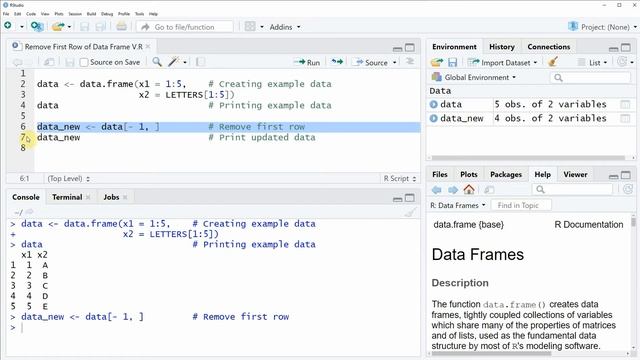640x360 pixels.
Task: Clear environment objects with broom icon
Action: 553,62
